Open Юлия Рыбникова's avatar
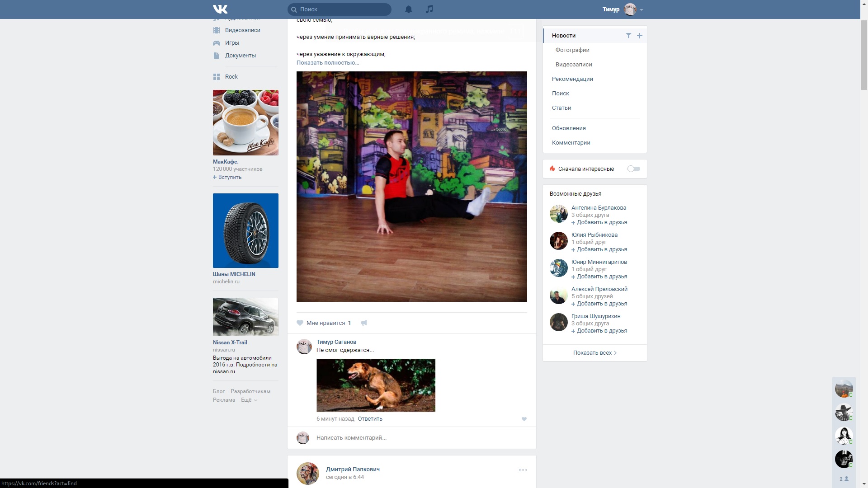This screenshot has height=488, width=868. (x=559, y=241)
